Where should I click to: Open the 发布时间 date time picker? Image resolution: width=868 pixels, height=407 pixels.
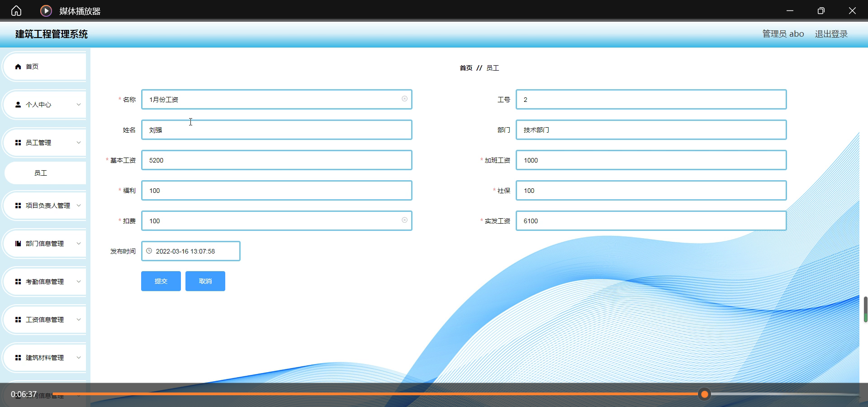coord(190,251)
